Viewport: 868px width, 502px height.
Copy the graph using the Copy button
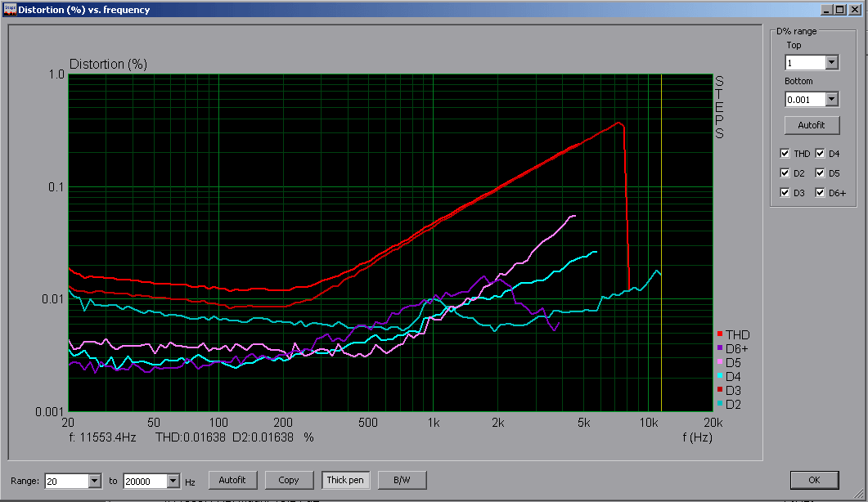[289, 480]
